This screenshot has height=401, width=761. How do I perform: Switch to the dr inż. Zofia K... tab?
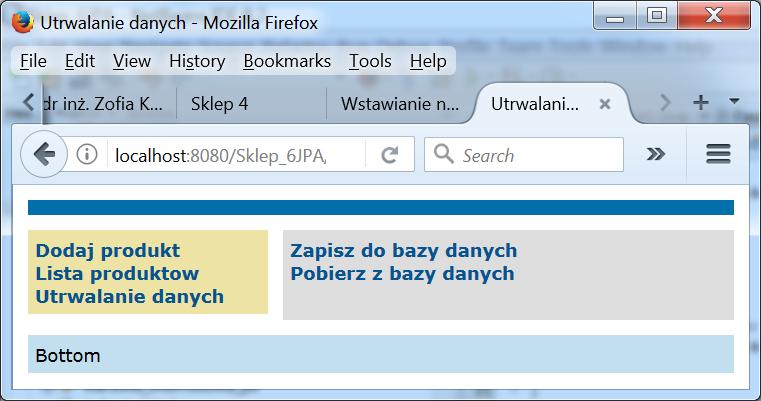click(109, 103)
